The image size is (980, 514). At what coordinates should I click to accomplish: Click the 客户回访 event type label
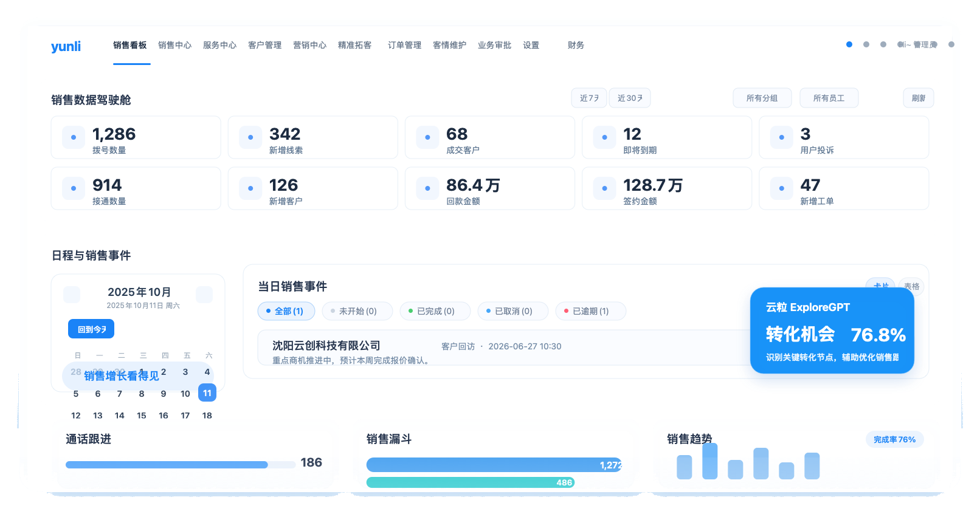point(458,346)
